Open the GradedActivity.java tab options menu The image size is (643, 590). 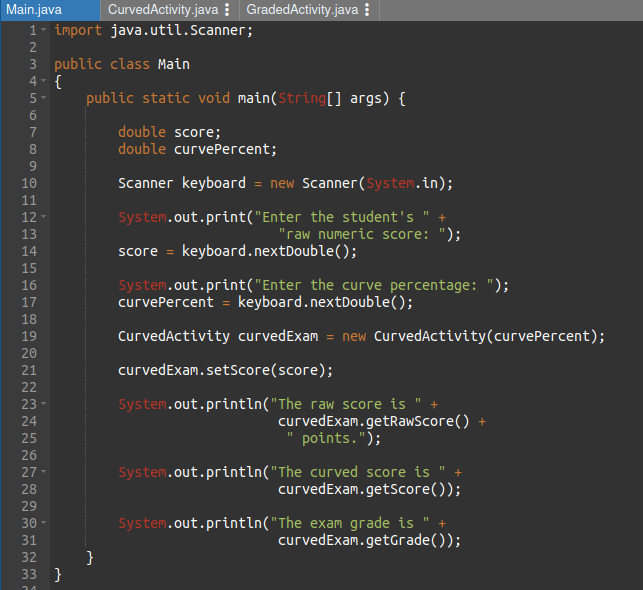(368, 10)
